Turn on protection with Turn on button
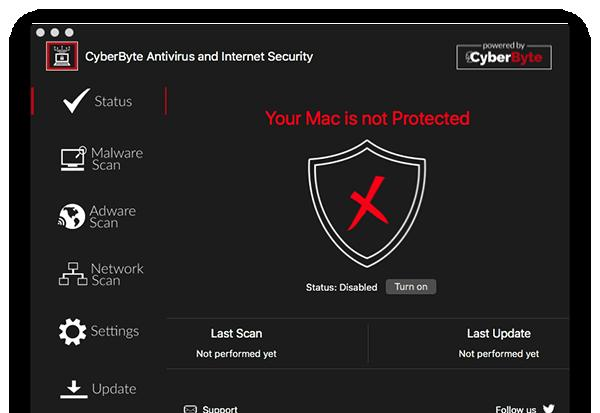 [410, 287]
